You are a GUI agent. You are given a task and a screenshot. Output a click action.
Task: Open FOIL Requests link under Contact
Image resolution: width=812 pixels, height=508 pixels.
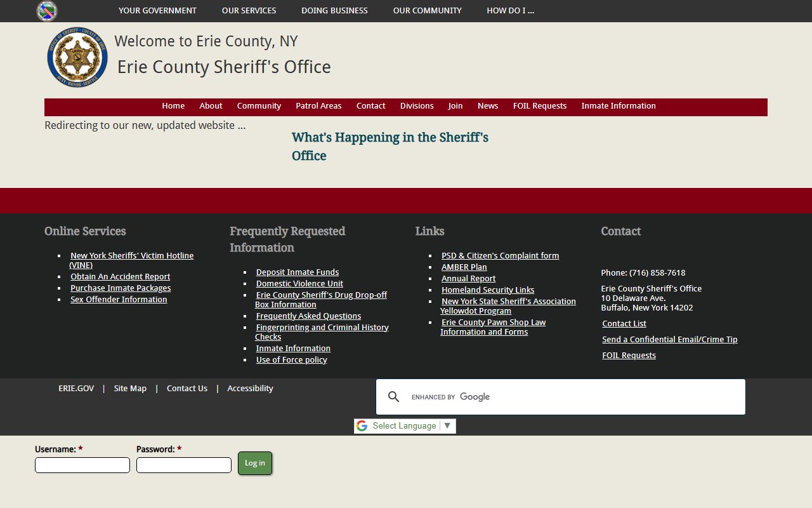629,356
